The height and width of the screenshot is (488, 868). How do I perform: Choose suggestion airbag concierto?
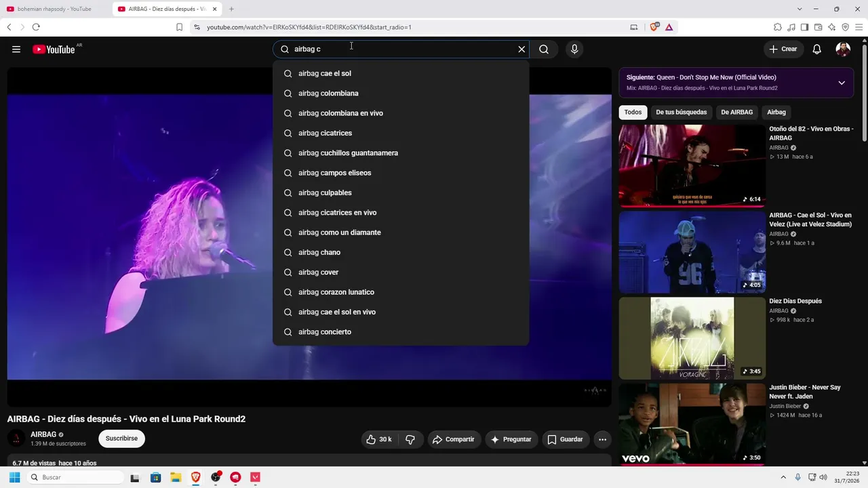pos(401,332)
